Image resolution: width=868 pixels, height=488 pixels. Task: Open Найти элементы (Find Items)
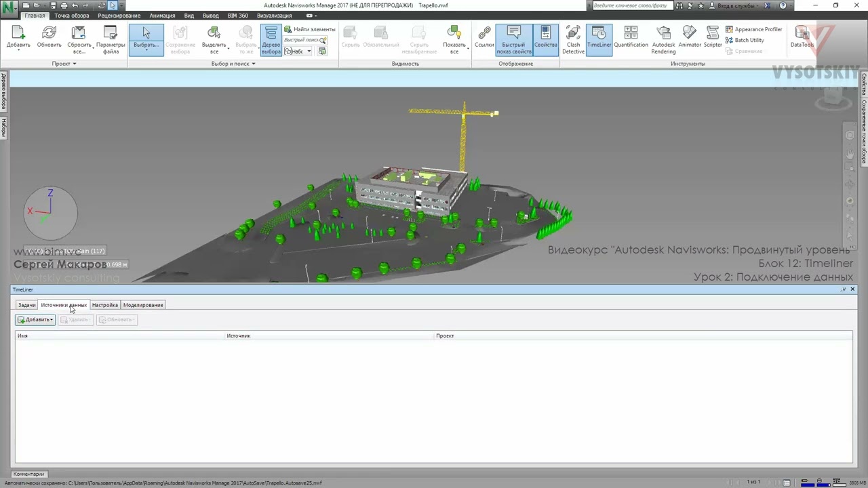click(x=309, y=29)
